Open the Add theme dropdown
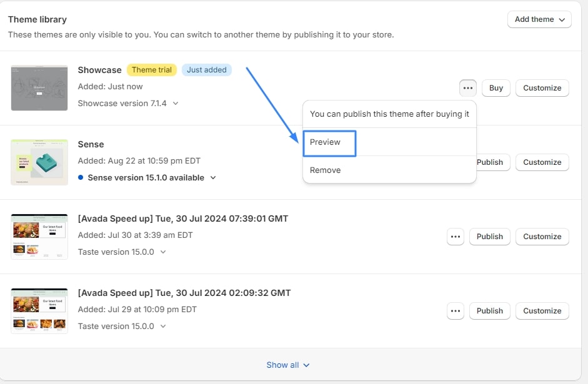The image size is (588, 384). tap(539, 19)
